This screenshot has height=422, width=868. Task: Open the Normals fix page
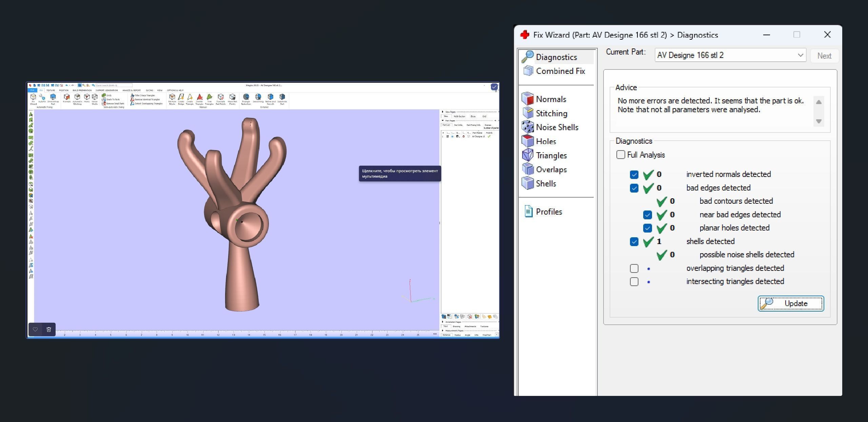point(551,99)
